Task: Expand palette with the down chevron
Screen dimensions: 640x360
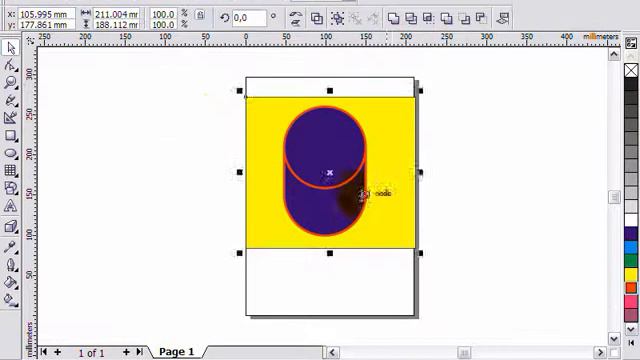Action: [x=631, y=329]
